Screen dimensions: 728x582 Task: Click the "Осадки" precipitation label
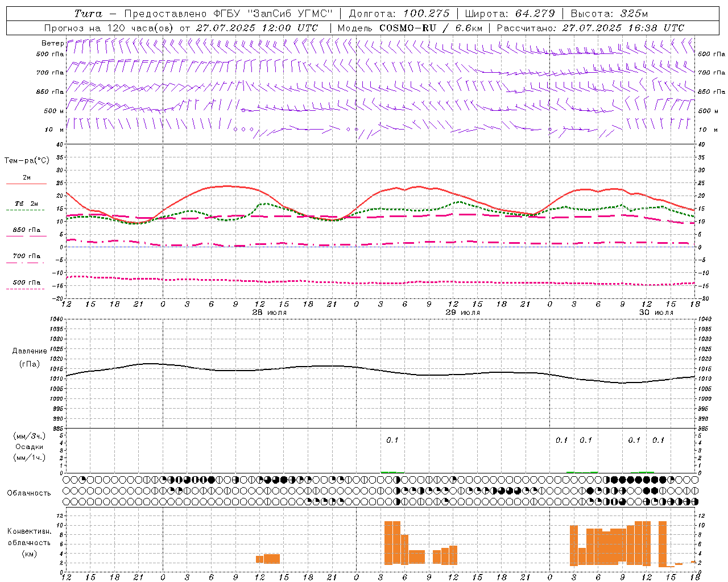[30, 447]
